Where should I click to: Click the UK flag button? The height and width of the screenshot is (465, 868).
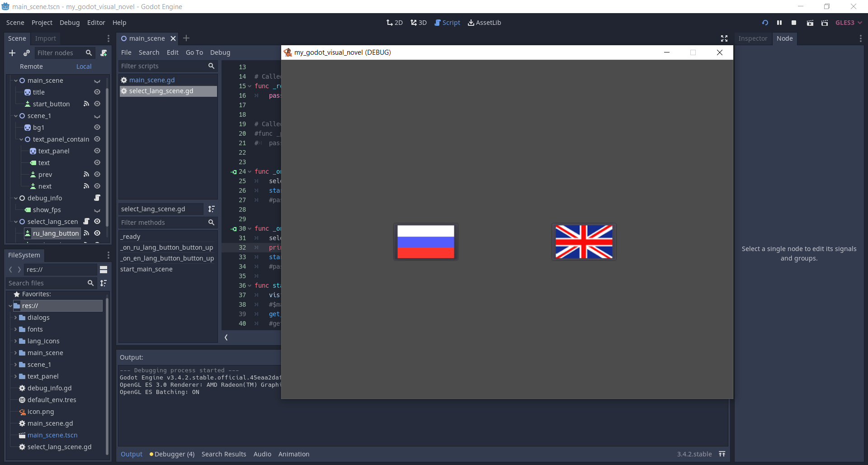(584, 242)
